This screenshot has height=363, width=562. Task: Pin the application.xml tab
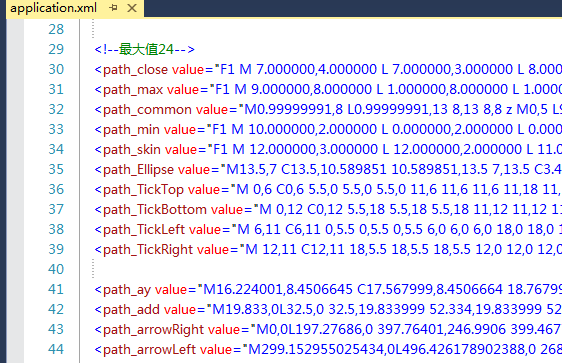(x=113, y=8)
